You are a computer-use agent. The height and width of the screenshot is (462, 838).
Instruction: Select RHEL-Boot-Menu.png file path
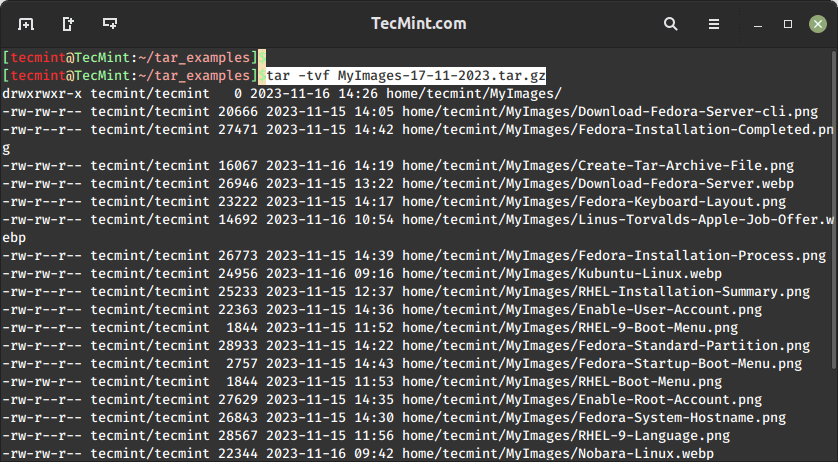point(562,382)
